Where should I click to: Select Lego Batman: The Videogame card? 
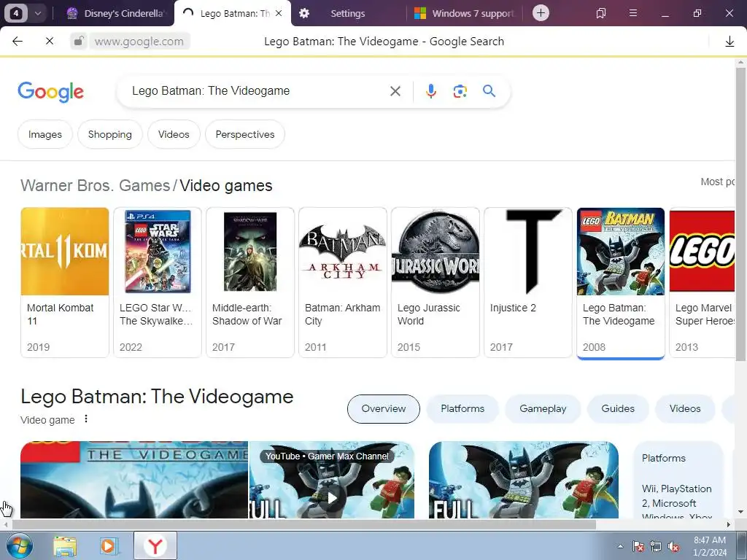click(621, 282)
